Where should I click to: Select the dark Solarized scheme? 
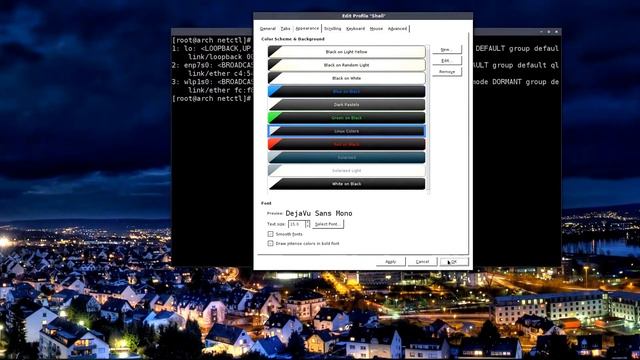tap(346, 157)
